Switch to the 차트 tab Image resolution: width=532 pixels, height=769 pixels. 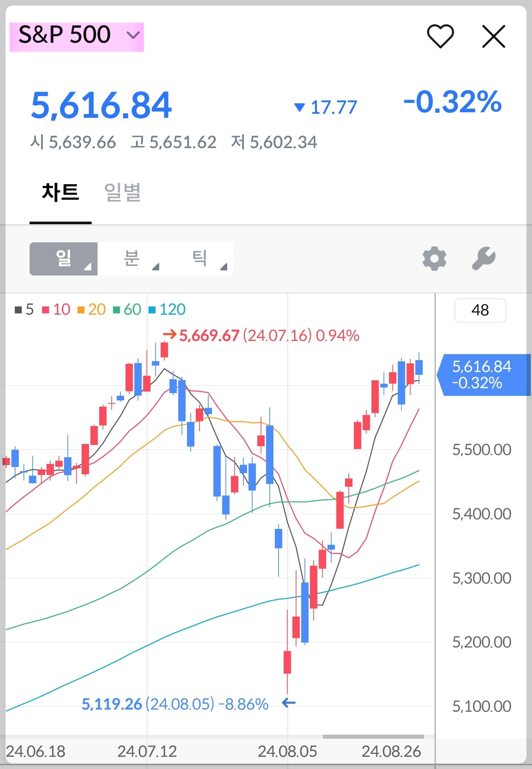(61, 192)
